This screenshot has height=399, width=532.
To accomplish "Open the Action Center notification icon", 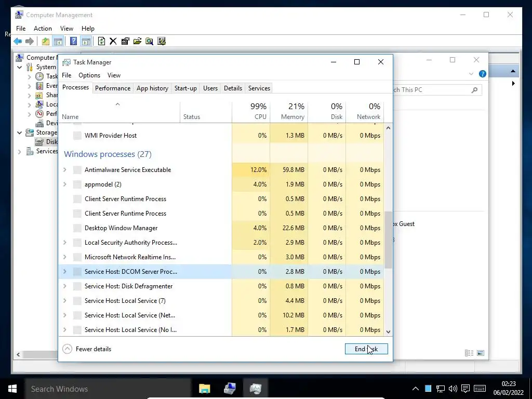I will [465, 389].
